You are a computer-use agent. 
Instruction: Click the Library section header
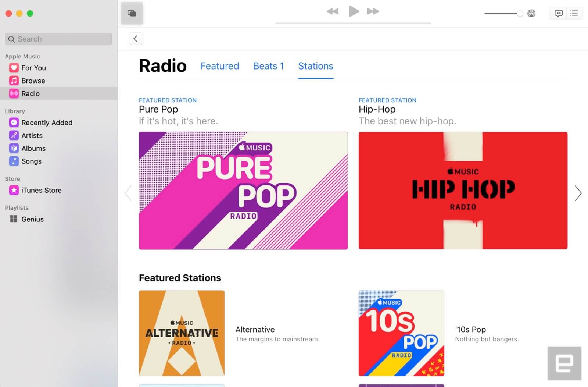[x=15, y=111]
